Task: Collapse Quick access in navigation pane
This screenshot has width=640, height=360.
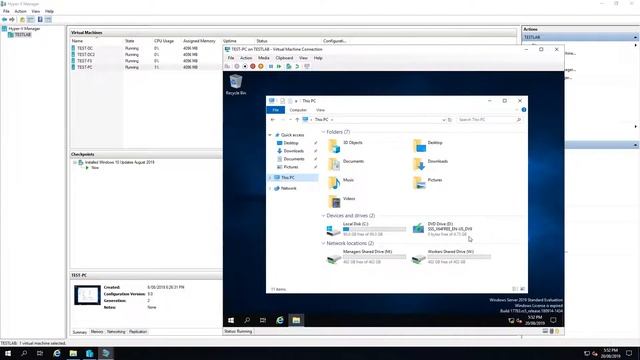Action: pos(270,135)
